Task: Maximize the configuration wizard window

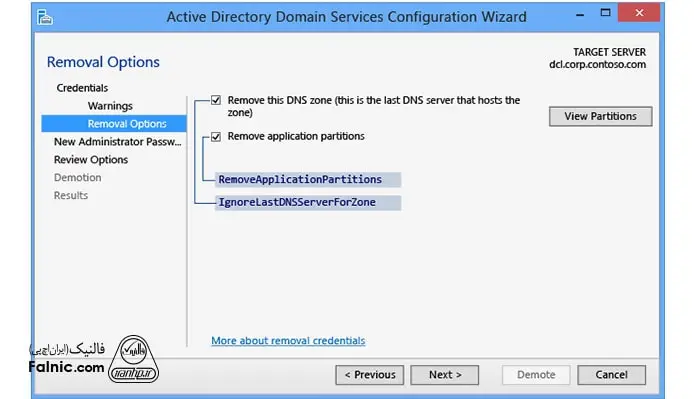Action: click(605, 13)
